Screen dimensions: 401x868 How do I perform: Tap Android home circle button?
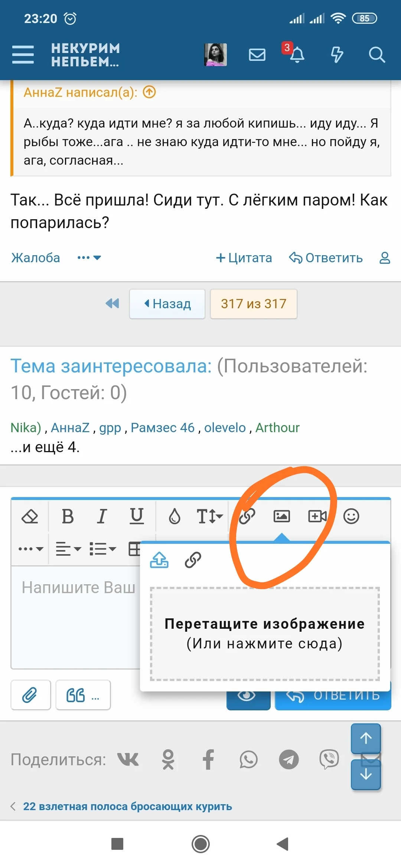pyautogui.click(x=200, y=844)
